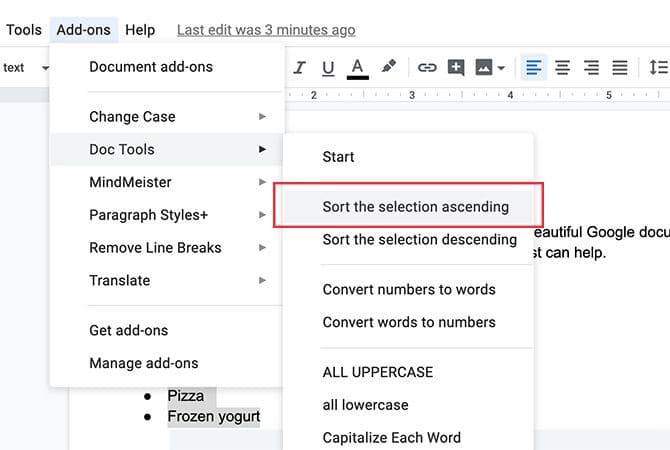
Task: Choose Sort the selection ascending
Action: point(415,207)
